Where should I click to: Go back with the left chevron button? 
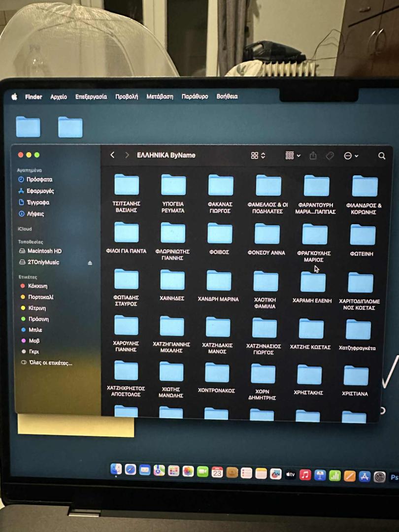pos(112,155)
